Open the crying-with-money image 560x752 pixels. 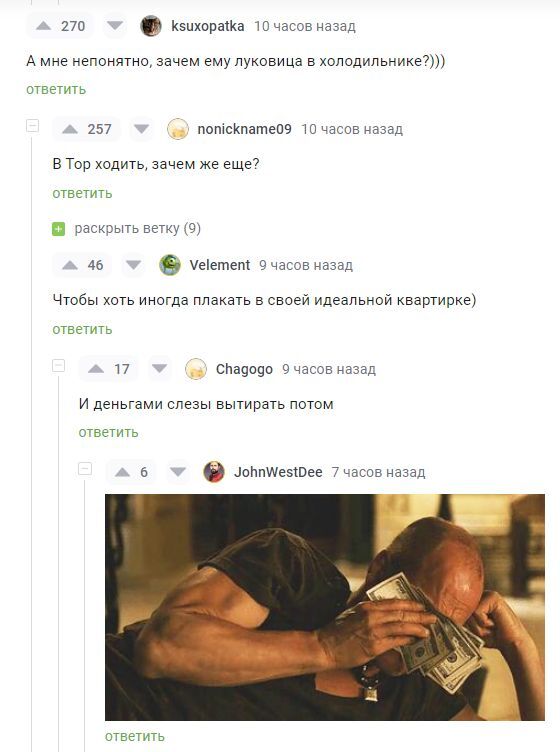coord(325,607)
